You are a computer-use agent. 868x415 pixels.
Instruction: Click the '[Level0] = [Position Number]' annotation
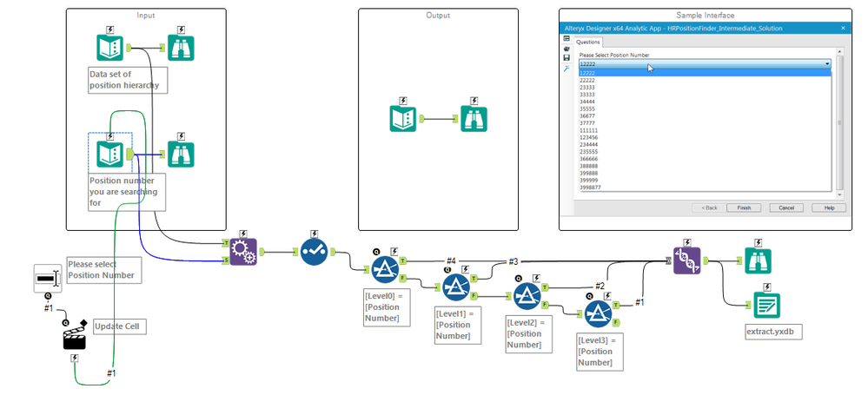pyautogui.click(x=387, y=307)
